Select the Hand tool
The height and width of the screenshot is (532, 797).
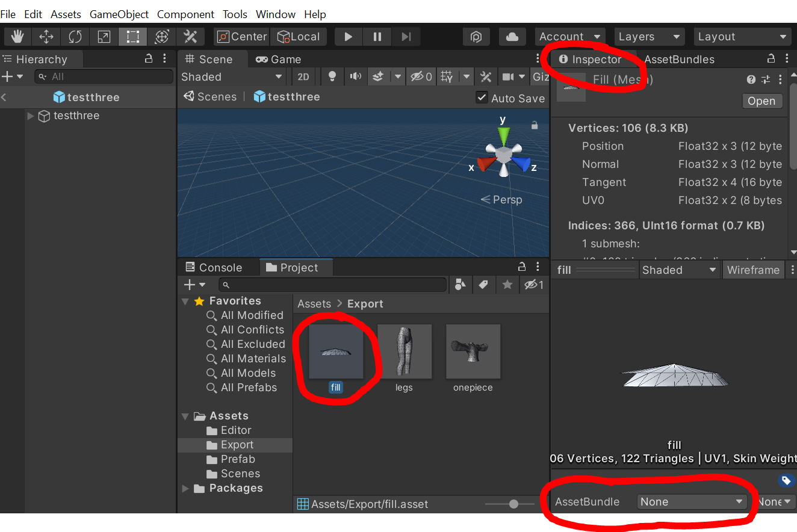point(17,37)
